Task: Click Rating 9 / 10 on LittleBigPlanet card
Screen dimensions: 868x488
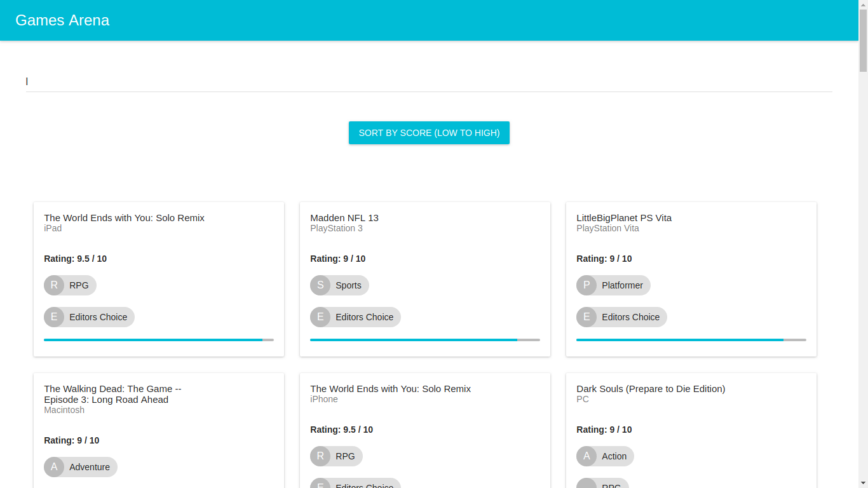Action: [x=604, y=259]
